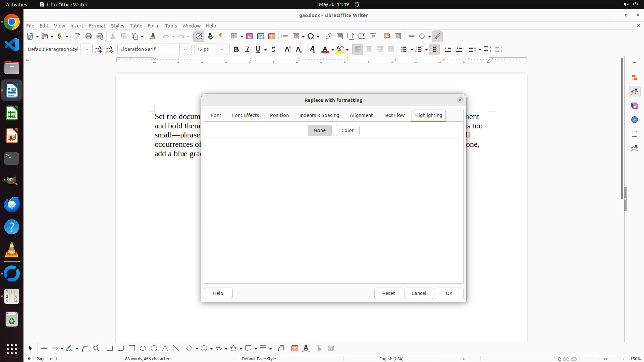Open Thunderbird from the dock
This screenshot has width=644, height=362.
(12, 204)
